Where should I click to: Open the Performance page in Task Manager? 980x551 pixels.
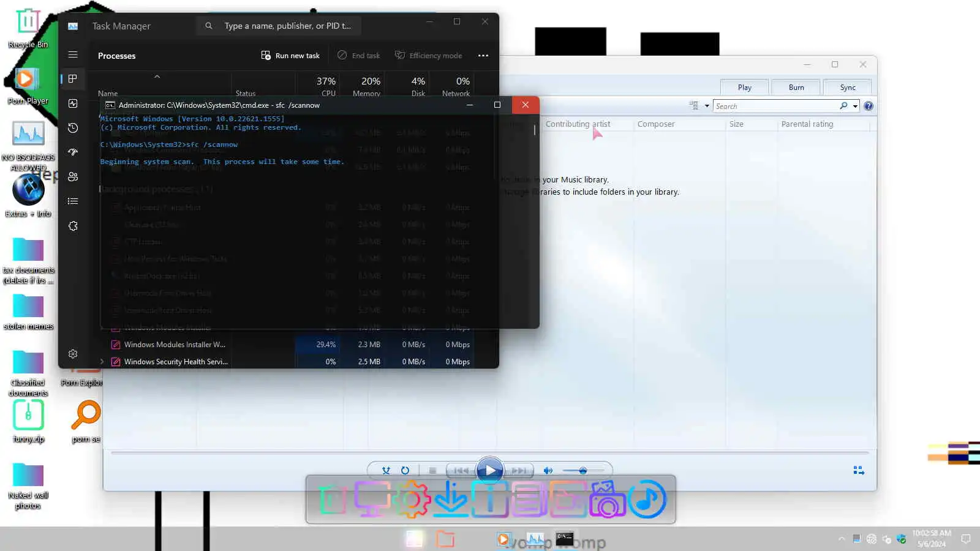tap(73, 103)
